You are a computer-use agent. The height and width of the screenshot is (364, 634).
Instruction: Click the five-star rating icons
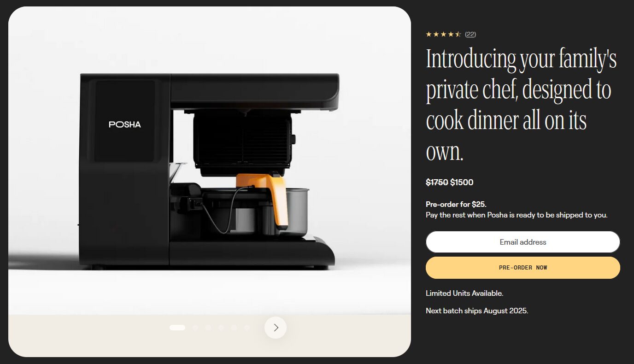443,34
